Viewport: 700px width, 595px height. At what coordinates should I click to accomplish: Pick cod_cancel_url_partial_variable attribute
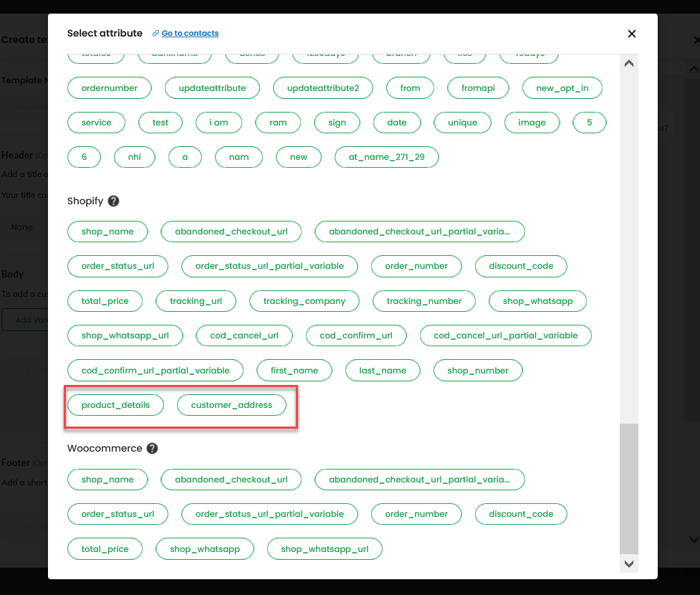tap(505, 335)
